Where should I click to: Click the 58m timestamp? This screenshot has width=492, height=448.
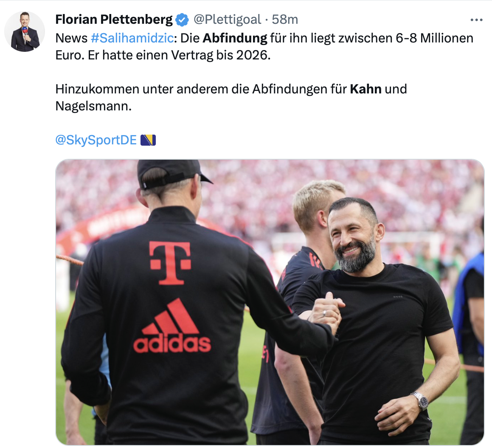(x=285, y=20)
